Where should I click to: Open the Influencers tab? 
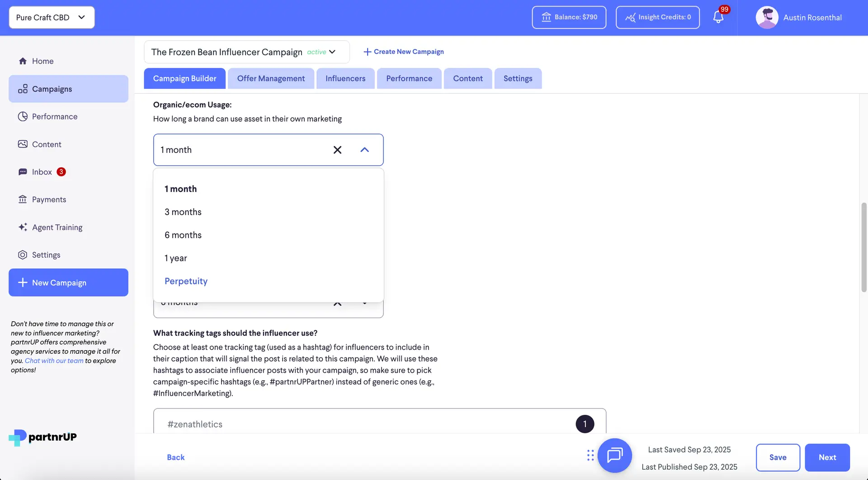tap(345, 78)
